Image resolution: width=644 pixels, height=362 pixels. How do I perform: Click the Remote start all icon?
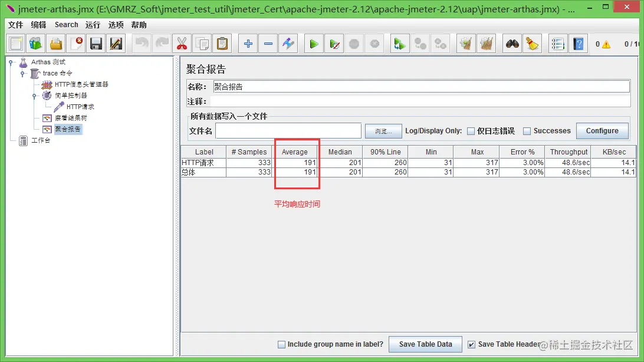pyautogui.click(x=400, y=44)
